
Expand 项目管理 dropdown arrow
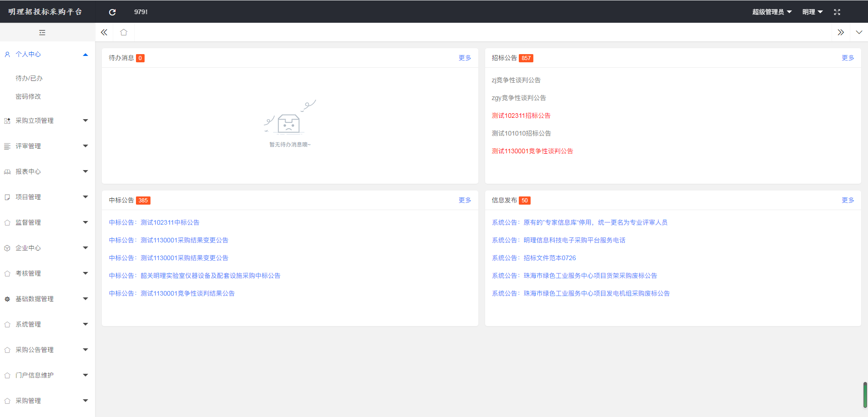coord(85,197)
